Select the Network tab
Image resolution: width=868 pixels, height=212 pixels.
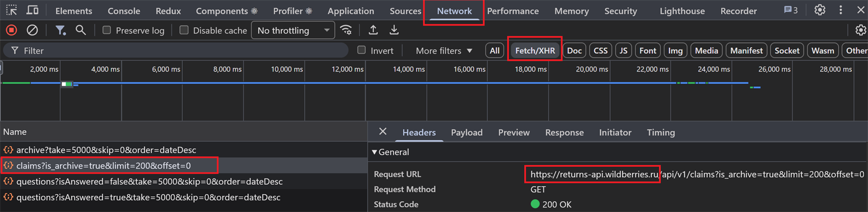coord(455,11)
